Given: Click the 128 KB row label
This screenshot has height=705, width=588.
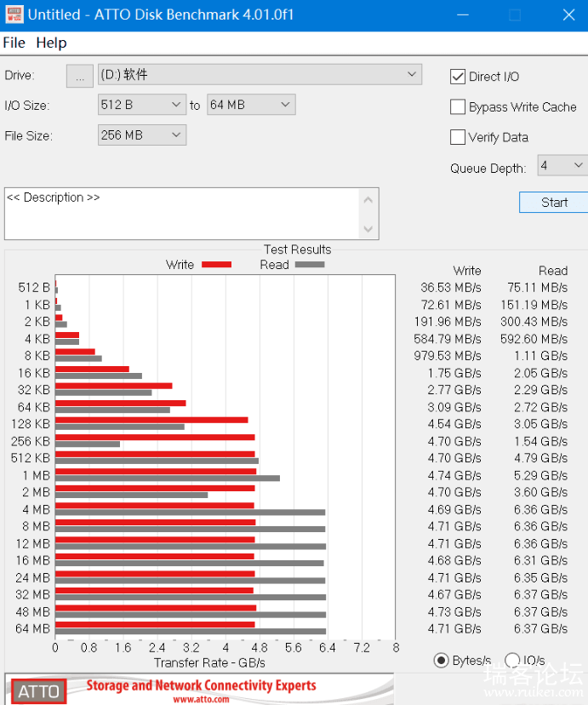Looking at the screenshot, I should [x=31, y=423].
